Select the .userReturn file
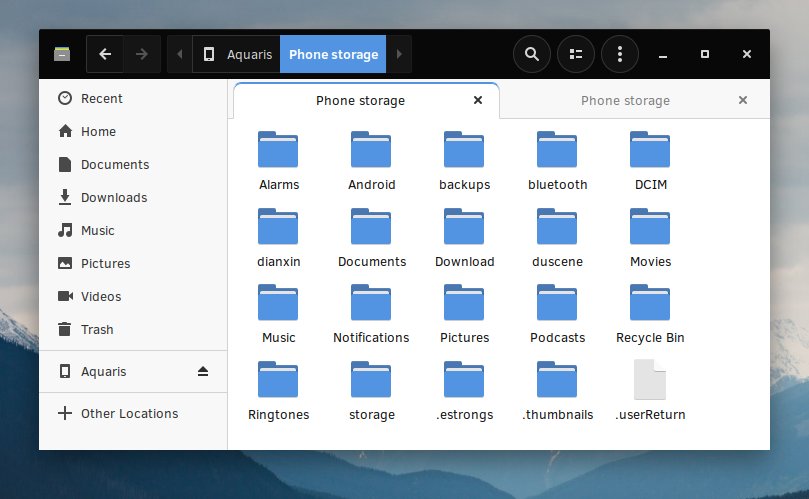Image resolution: width=809 pixels, height=499 pixels. tap(650, 390)
